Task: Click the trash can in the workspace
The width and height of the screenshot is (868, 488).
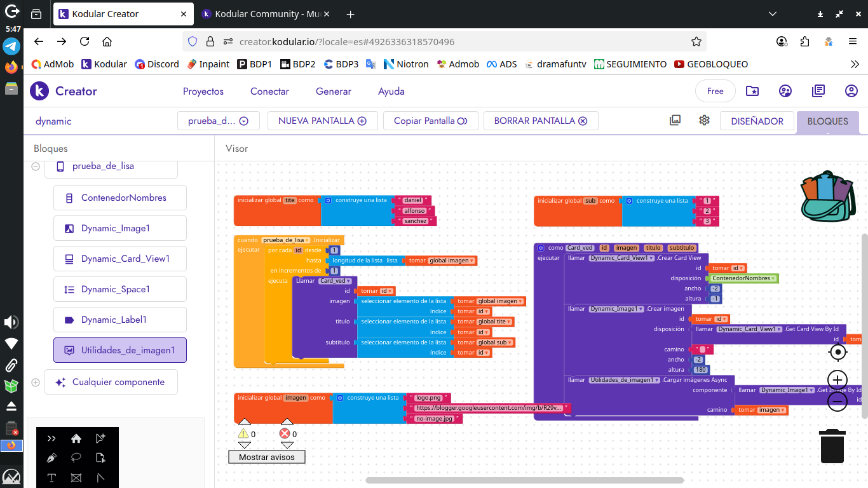Action: [x=832, y=446]
